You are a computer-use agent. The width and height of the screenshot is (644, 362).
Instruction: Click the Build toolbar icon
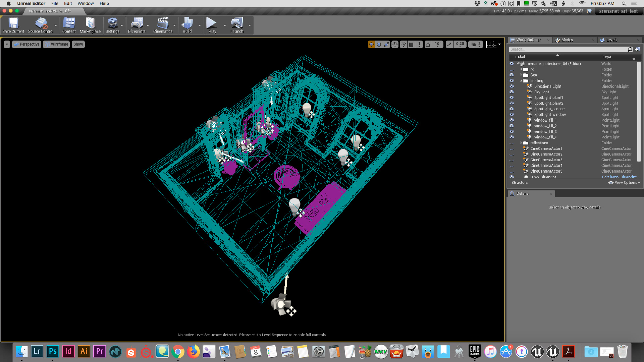[187, 25]
